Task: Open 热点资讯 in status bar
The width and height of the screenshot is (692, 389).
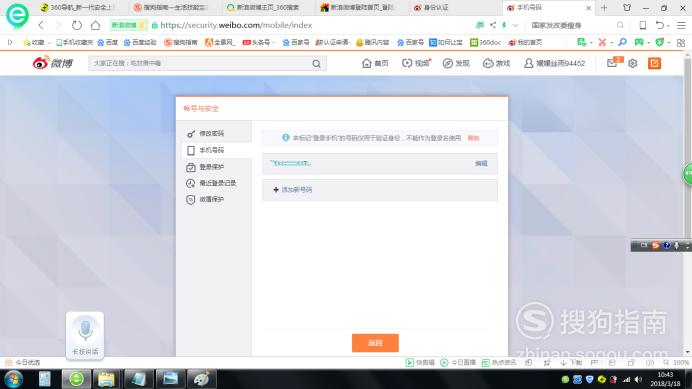Action: click(499, 363)
